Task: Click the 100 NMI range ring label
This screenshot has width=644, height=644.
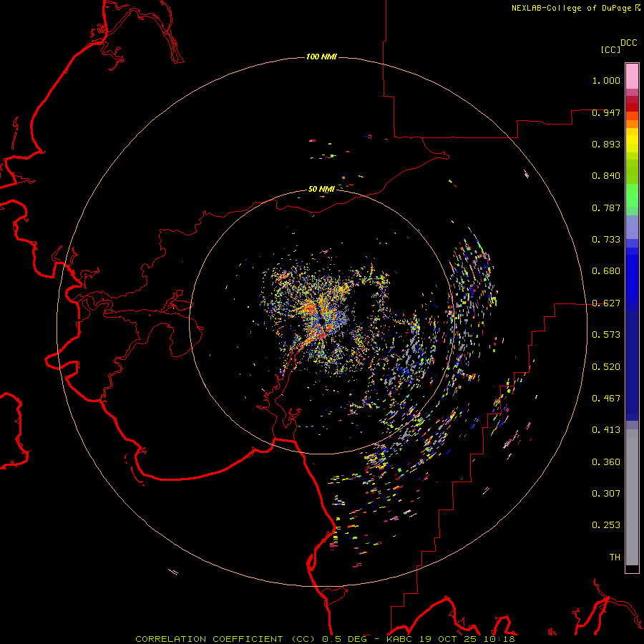Action: pyautogui.click(x=321, y=57)
